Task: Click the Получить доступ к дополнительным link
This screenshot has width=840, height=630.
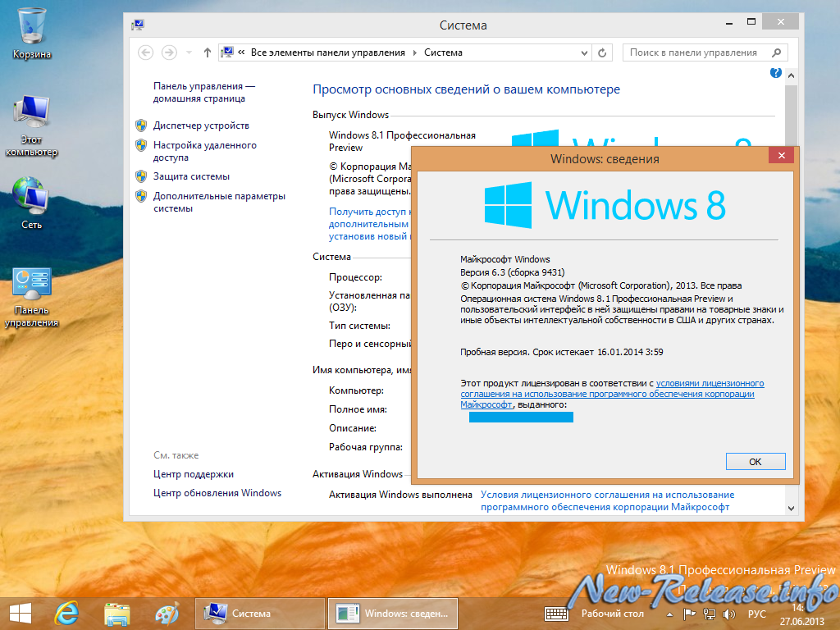Action: [x=370, y=224]
